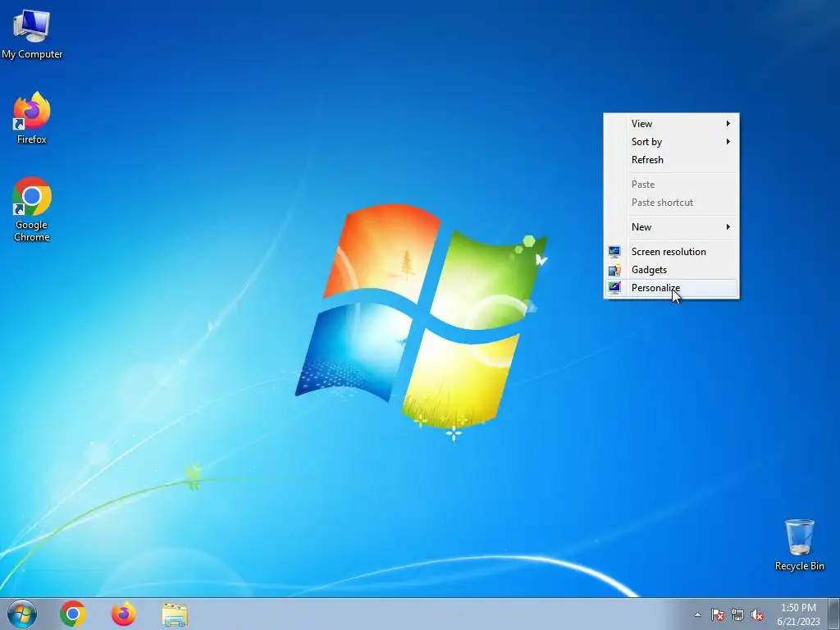
Task: Open Windows Explorer from the taskbar
Action: (x=175, y=614)
